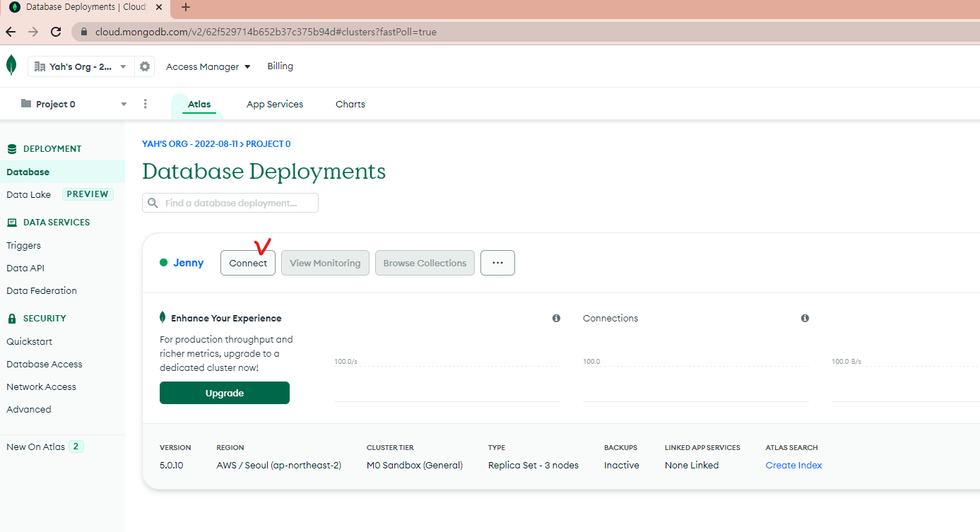Click the browser forward arrow
This screenshot has height=532, width=980.
click(x=33, y=32)
